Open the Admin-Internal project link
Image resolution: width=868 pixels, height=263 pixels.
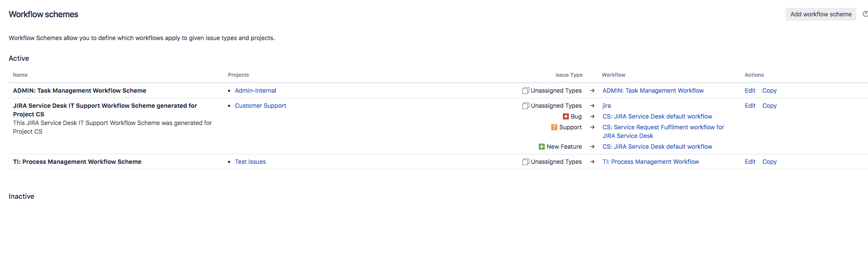[x=256, y=91]
